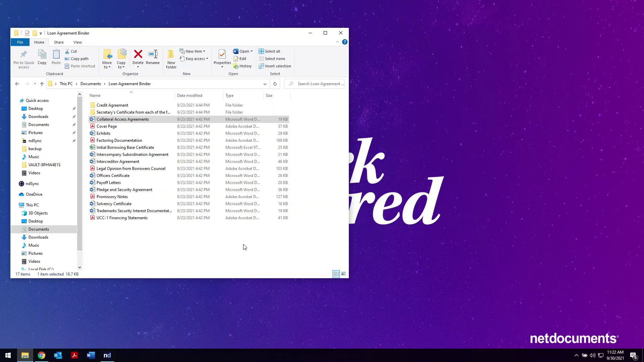Go up one folder level
The height and width of the screenshot is (362, 644).
42,84
